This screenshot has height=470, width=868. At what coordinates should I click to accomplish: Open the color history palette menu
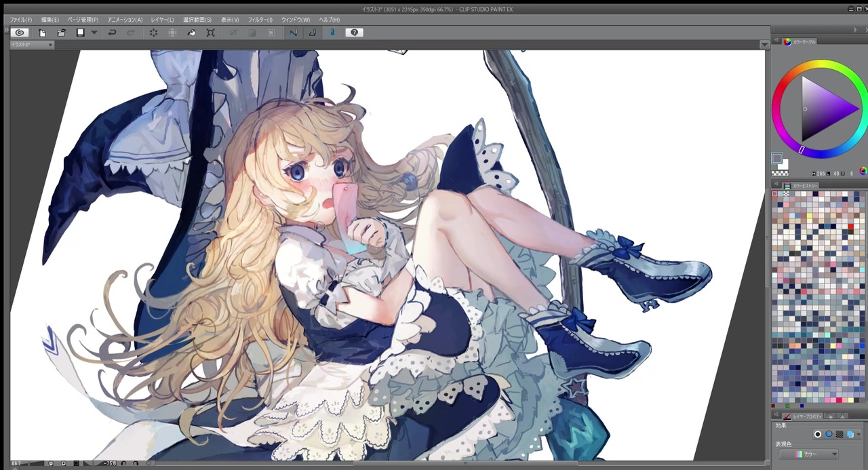777,184
